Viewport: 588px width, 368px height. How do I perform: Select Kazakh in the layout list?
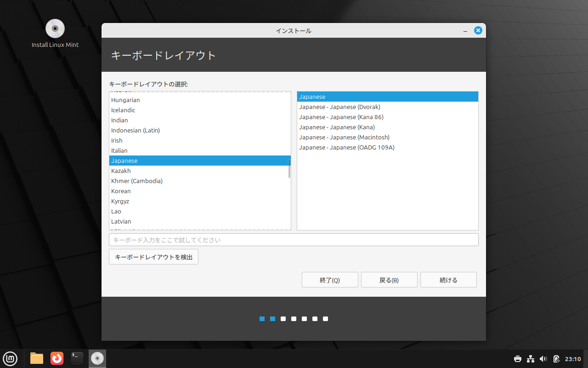pyautogui.click(x=200, y=171)
